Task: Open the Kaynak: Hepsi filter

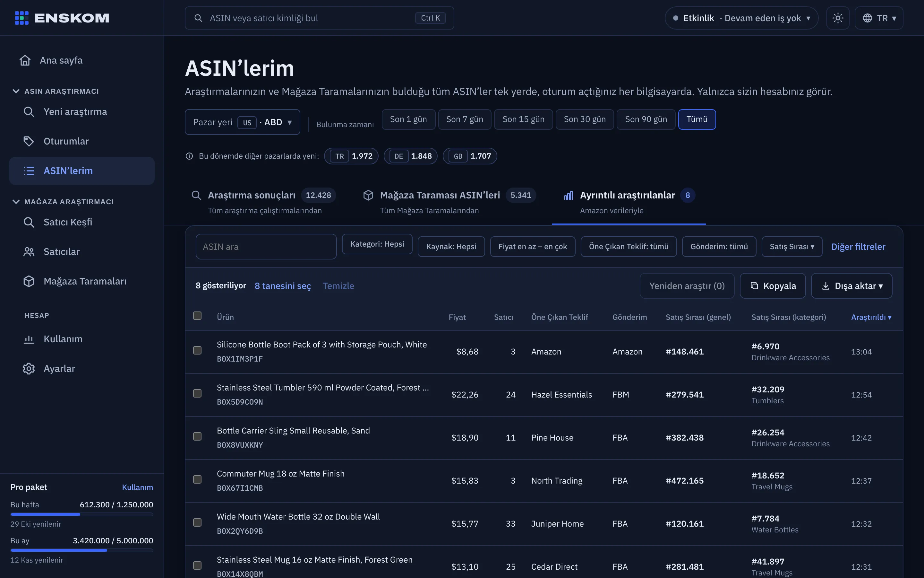Action: (x=451, y=247)
